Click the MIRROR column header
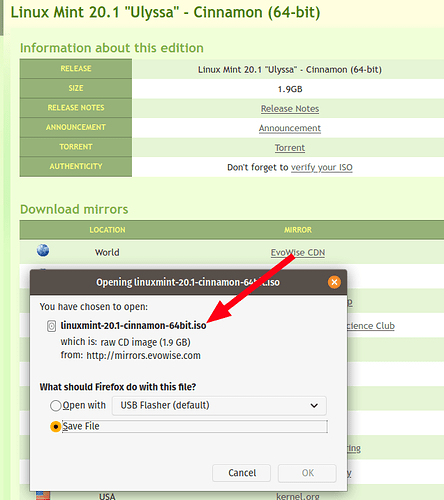This screenshot has height=500, width=444. tap(298, 230)
